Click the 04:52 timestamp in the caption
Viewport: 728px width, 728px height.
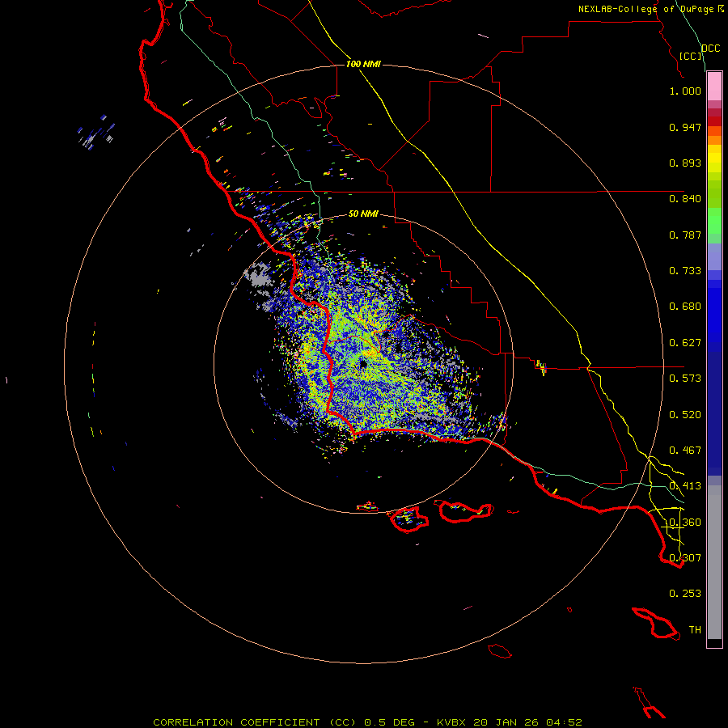pyautogui.click(x=564, y=722)
